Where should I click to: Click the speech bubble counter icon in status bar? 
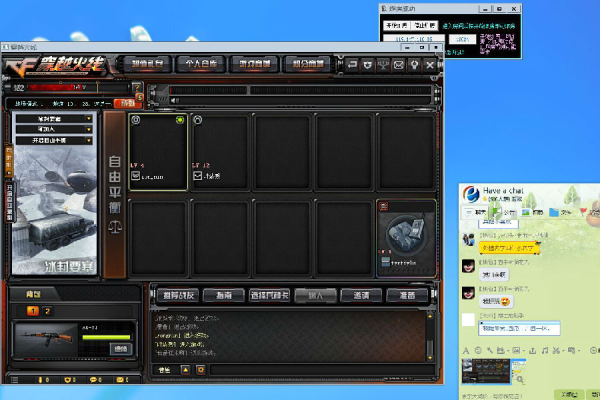tap(93, 380)
